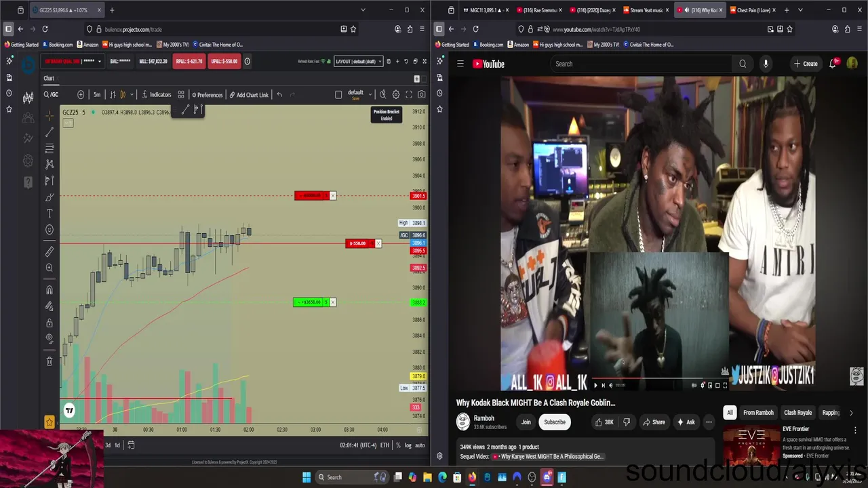Select the ruler measure tool
The height and width of the screenshot is (488, 868).
click(50, 251)
